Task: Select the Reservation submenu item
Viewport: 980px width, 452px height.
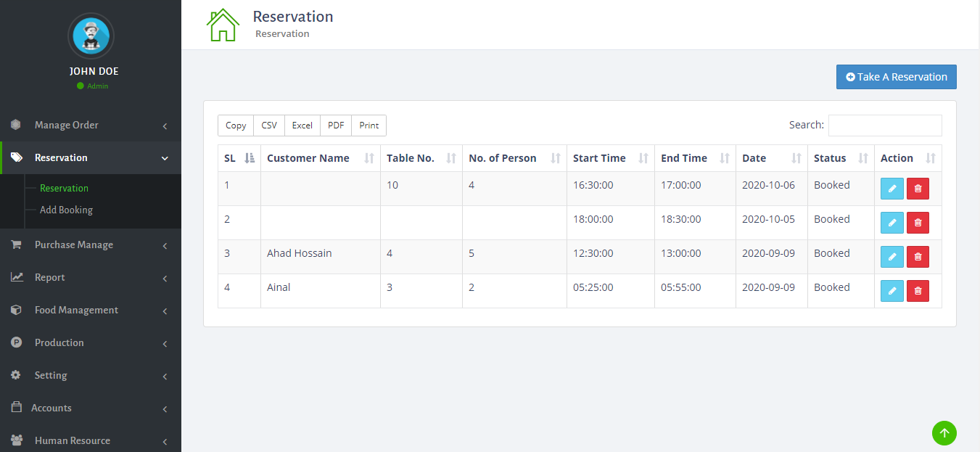Action: 64,188
